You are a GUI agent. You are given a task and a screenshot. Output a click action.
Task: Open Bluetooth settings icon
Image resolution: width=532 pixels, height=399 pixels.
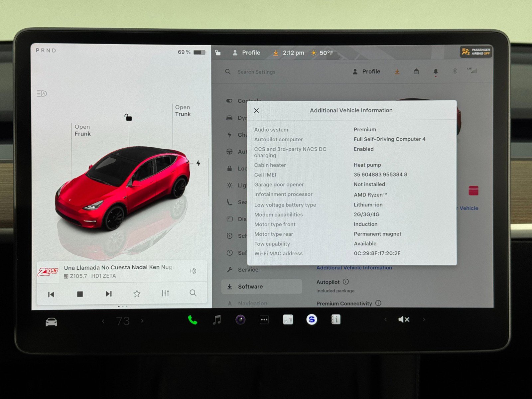pos(455,72)
